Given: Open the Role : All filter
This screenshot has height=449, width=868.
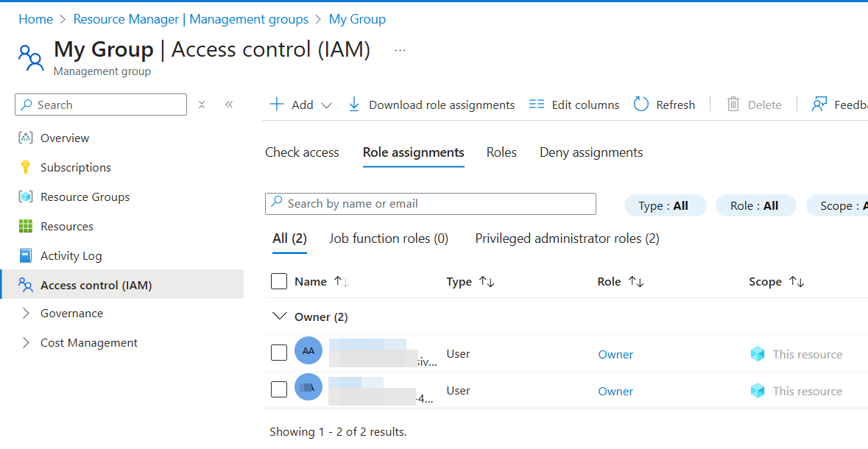Looking at the screenshot, I should (x=755, y=205).
